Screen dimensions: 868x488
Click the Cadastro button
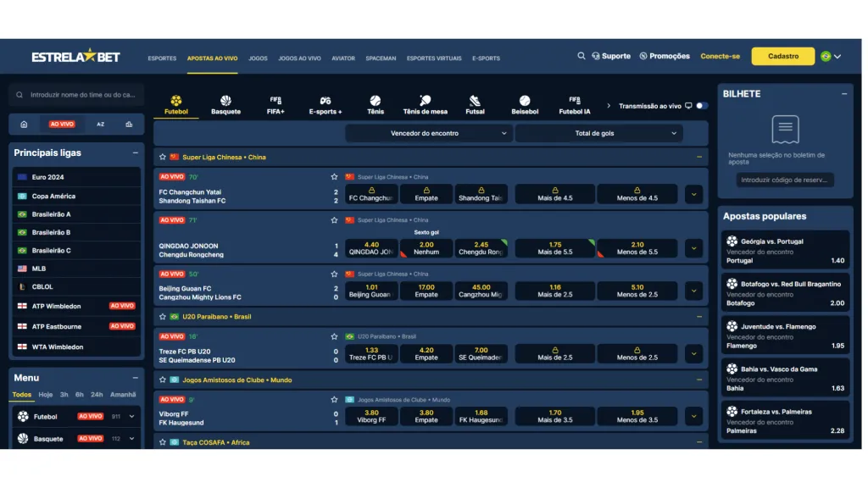coord(782,56)
